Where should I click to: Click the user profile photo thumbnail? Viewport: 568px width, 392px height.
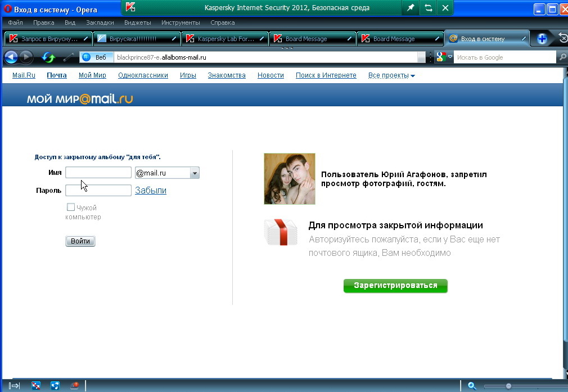click(x=290, y=179)
